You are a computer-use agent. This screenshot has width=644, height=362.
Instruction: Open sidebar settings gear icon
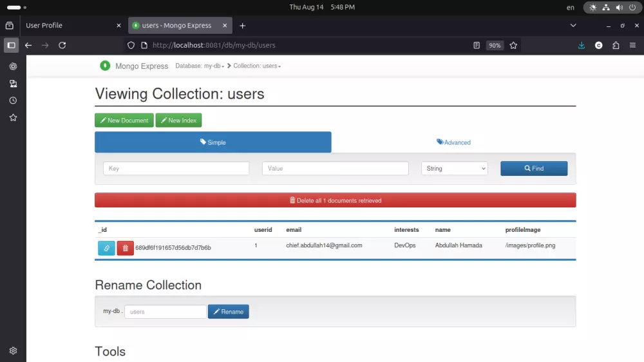point(13,351)
